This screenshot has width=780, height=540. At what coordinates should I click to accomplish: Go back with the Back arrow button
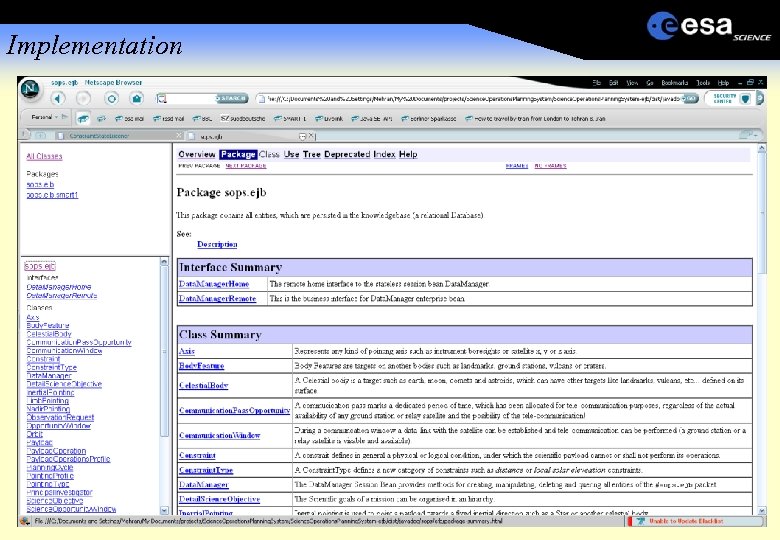[58, 98]
